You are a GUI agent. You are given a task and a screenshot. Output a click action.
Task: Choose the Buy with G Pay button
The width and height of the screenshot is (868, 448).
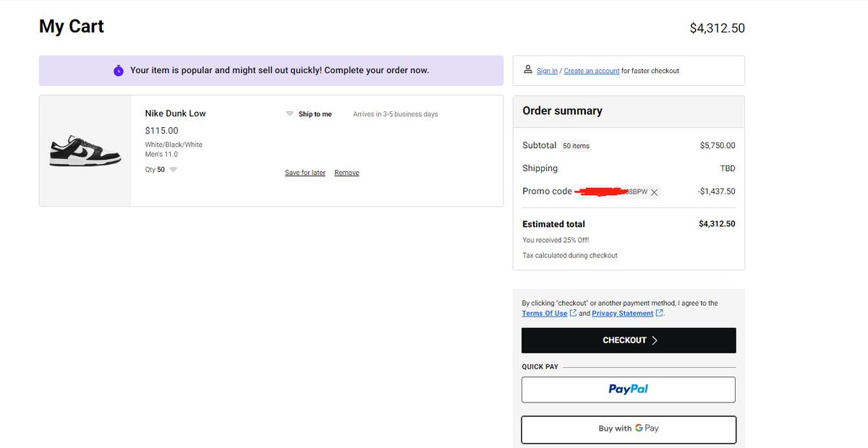[629, 429]
